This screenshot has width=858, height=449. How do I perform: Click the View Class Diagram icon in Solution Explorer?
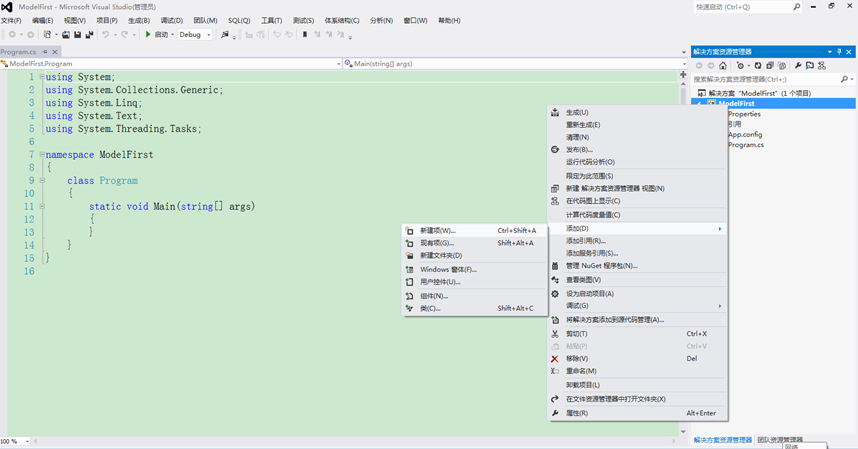coord(822,66)
